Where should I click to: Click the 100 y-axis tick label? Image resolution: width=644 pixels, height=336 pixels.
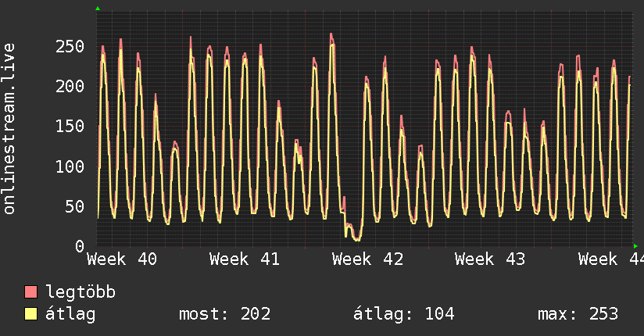70,166
